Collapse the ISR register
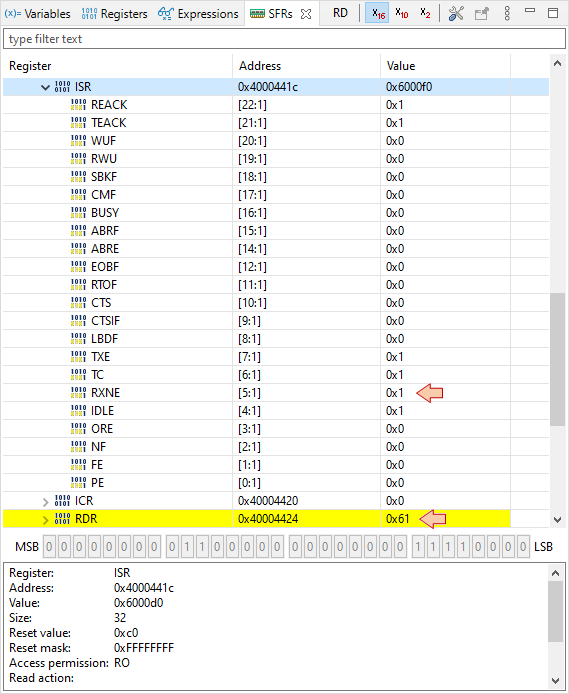This screenshot has width=569, height=694. click(45, 87)
